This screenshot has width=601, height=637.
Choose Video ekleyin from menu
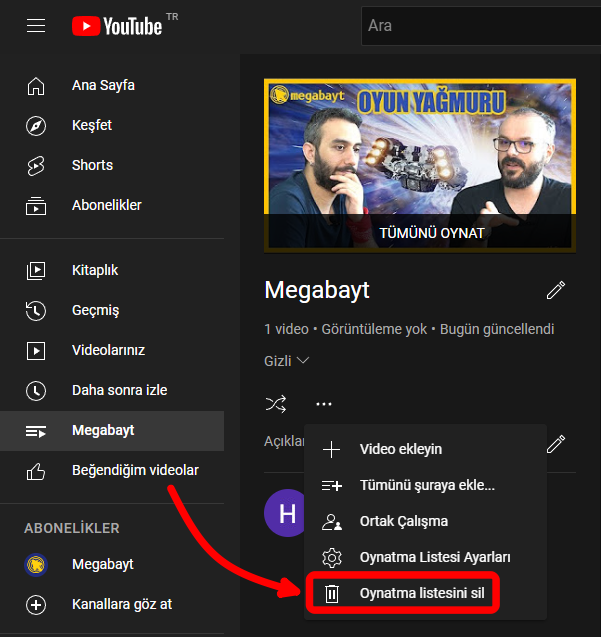pyautogui.click(x=400, y=449)
